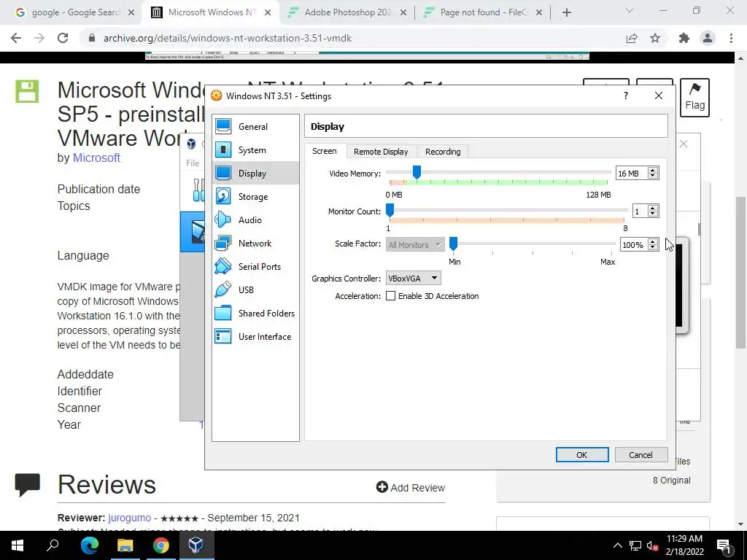Click the Scale Factor 100% field
This screenshot has height=560, width=747.
pyautogui.click(x=634, y=245)
